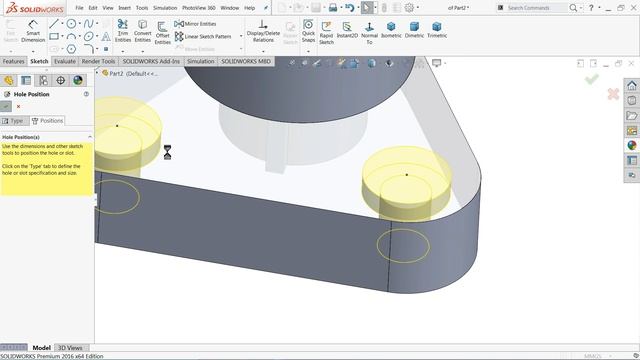The image size is (640, 360).
Task: Open Display/Delete Relations
Action: pos(263,31)
